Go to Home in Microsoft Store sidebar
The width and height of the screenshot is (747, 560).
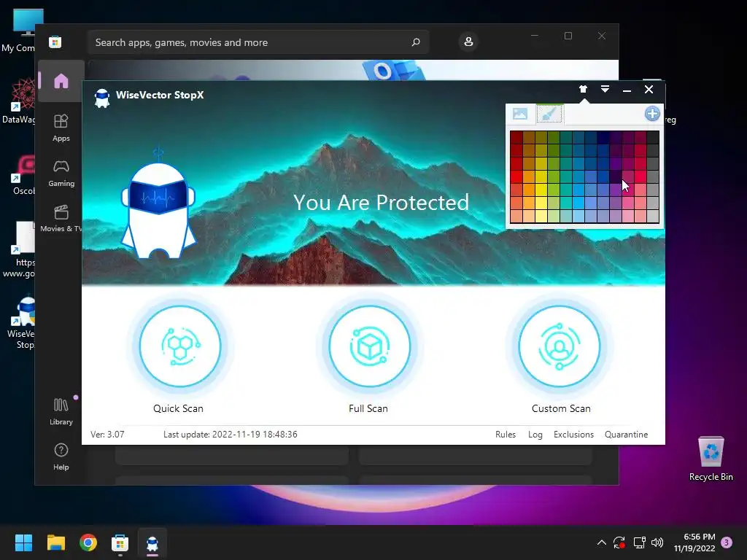point(61,81)
